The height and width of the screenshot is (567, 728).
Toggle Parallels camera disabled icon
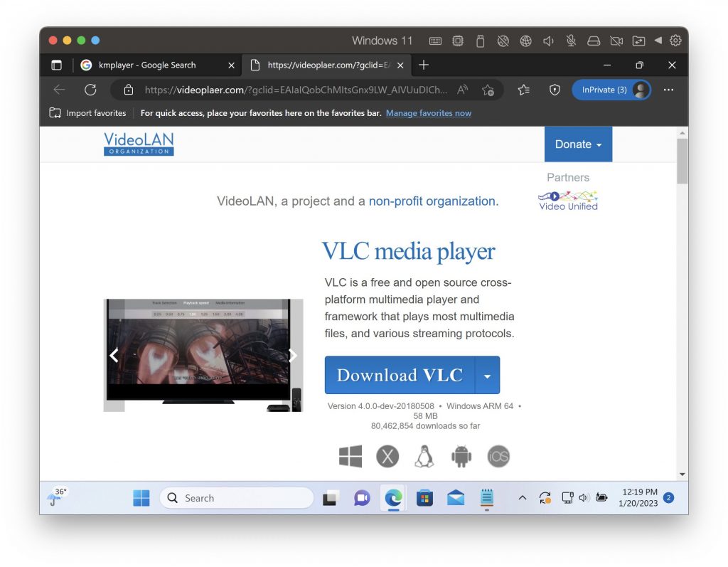[616, 41]
